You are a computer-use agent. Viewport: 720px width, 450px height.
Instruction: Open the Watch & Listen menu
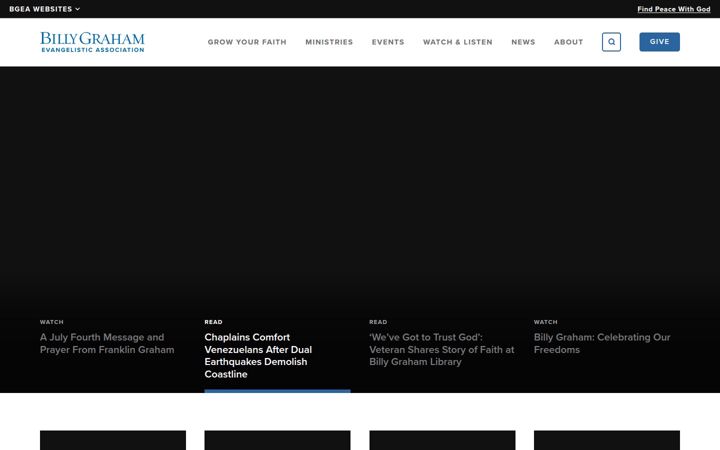pyautogui.click(x=458, y=42)
